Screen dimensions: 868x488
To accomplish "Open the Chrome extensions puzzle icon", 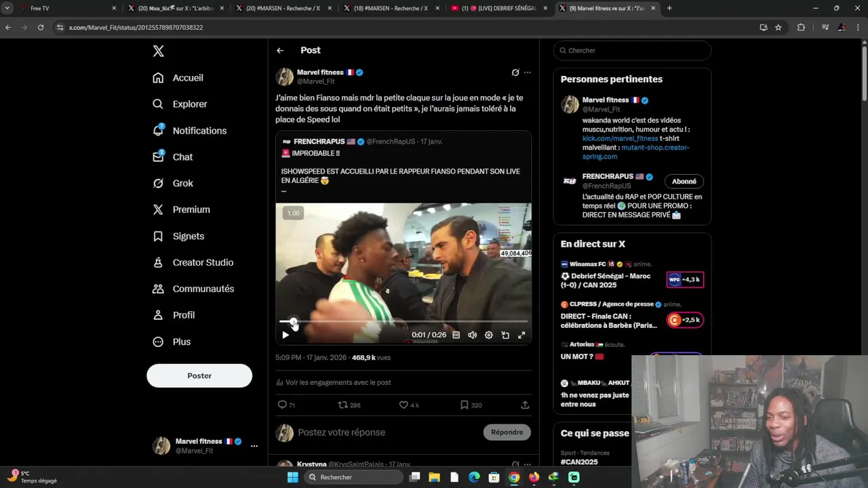I will click(802, 27).
